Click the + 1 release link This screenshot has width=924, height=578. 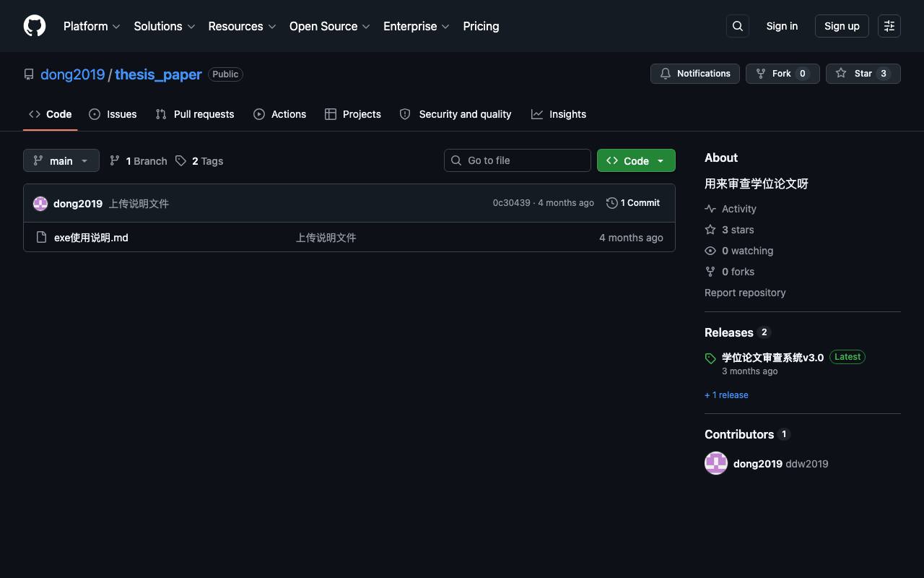pyautogui.click(x=726, y=395)
